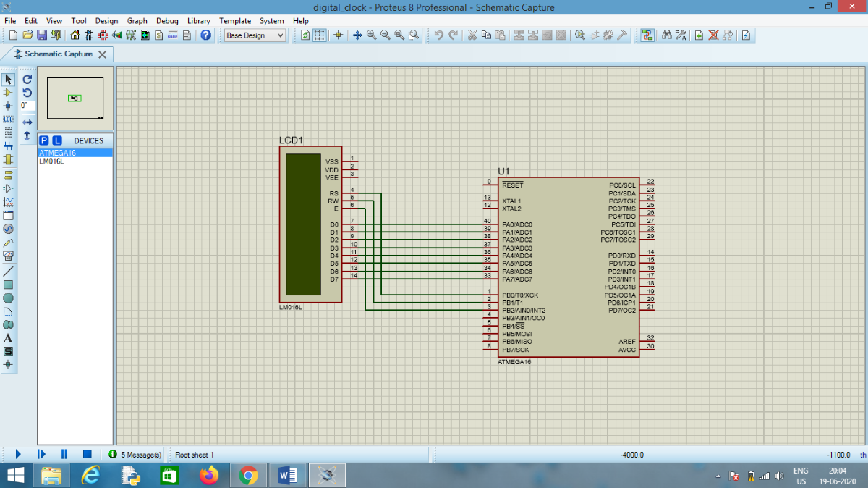Click the X-Mirror horizontal flip icon
The height and width of the screenshot is (488, 868).
click(x=27, y=122)
